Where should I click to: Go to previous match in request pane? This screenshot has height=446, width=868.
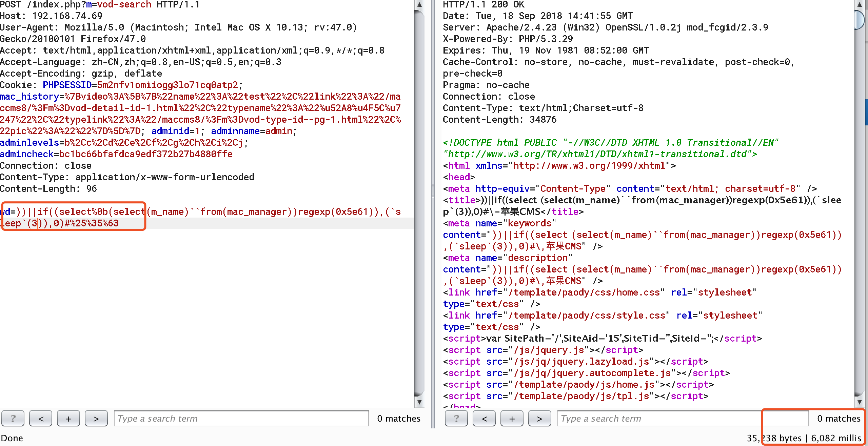pos(41,419)
